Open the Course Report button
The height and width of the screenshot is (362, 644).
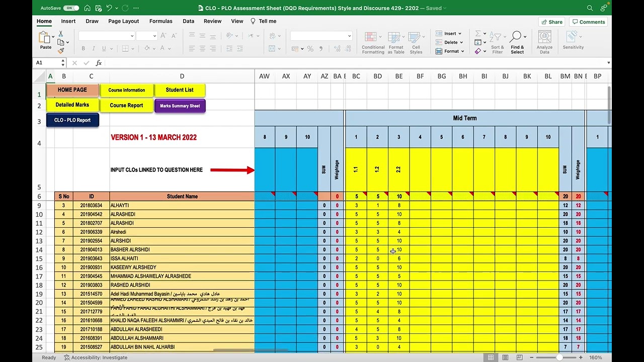click(126, 106)
